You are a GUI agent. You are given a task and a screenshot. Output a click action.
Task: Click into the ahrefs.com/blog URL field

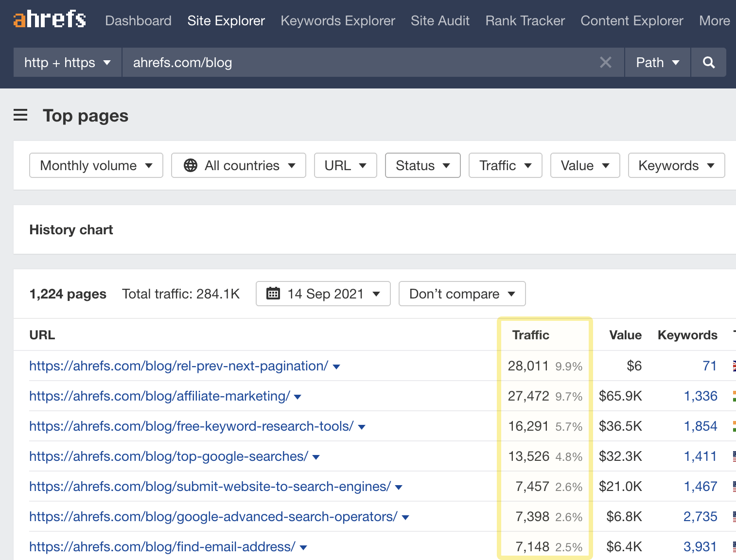tap(360, 63)
